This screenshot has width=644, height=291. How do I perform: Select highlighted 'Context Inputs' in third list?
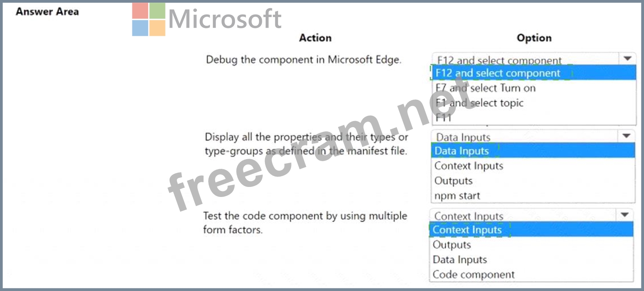click(467, 230)
